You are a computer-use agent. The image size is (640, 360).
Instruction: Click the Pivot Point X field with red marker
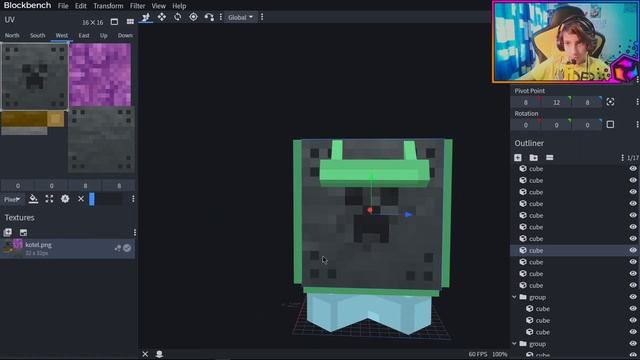pyautogui.click(x=526, y=102)
